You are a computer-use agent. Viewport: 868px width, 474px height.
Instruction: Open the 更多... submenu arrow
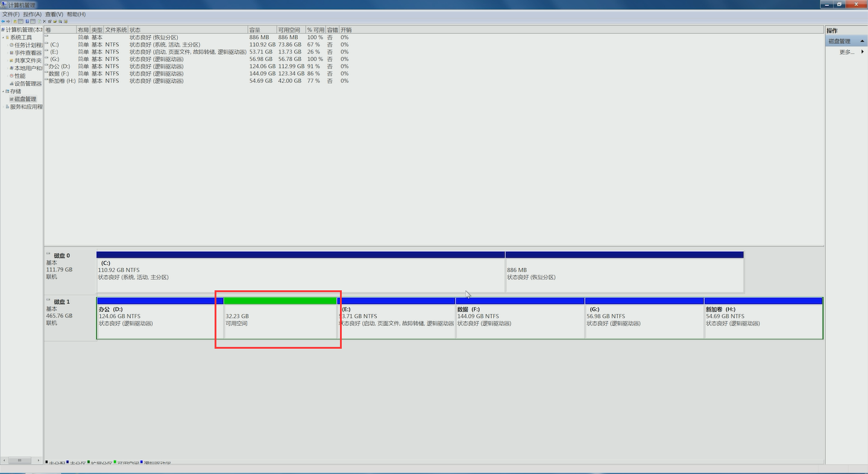(863, 52)
